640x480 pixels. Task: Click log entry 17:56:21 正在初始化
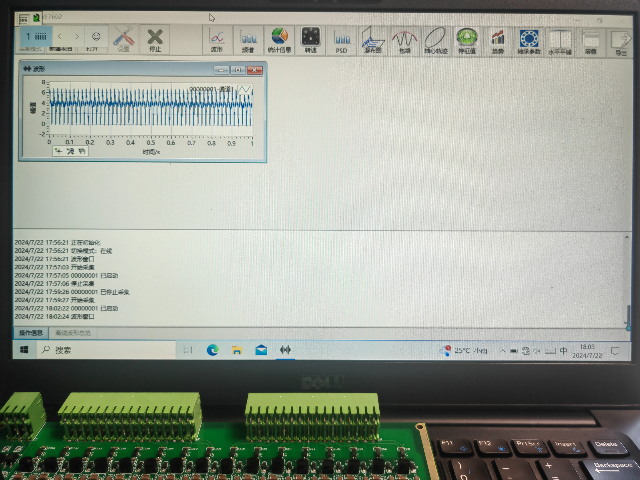(x=57, y=242)
